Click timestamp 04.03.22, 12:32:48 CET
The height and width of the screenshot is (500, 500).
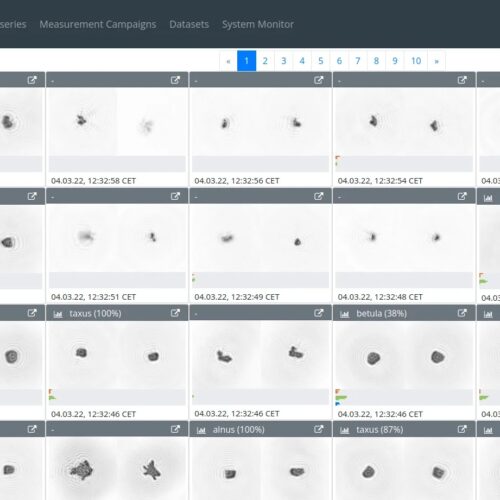coord(380,297)
